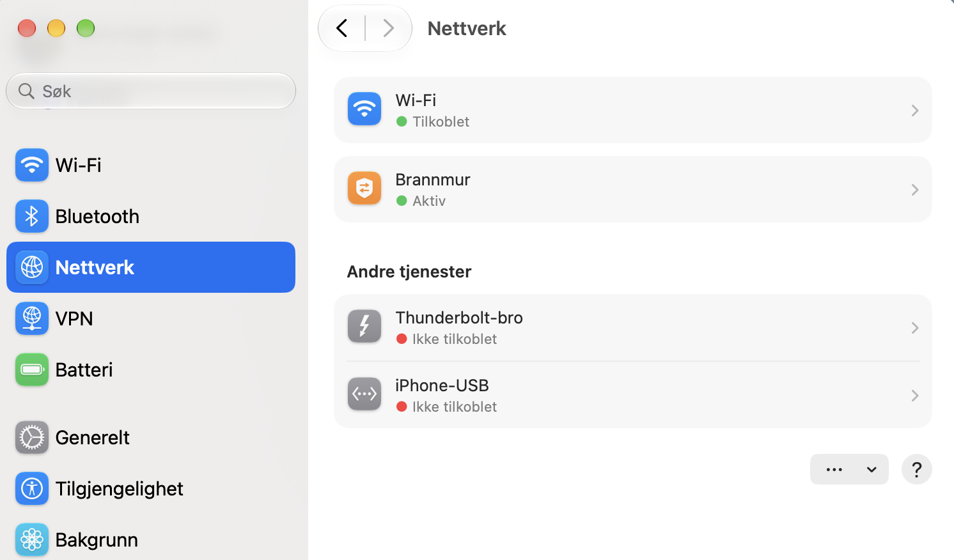The width and height of the screenshot is (954, 560).
Task: Click the Thunderbolt-bro lightning icon
Action: [x=364, y=326]
